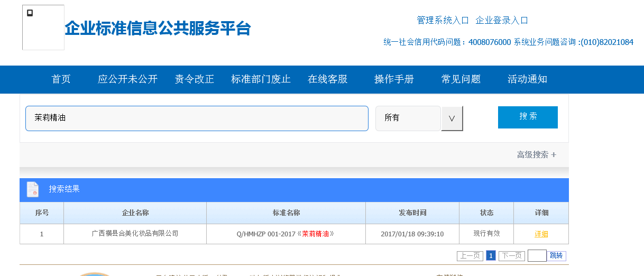
Task: Click the 跳转 page jump button
Action: tap(556, 256)
